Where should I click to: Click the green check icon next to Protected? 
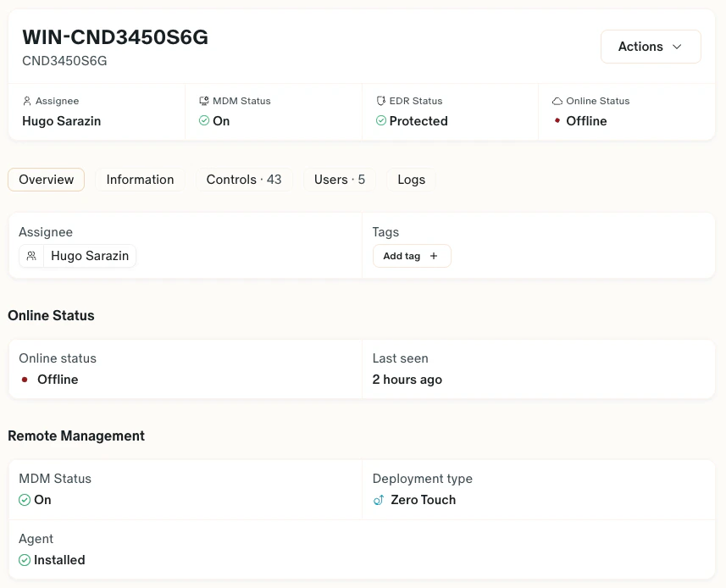383,121
